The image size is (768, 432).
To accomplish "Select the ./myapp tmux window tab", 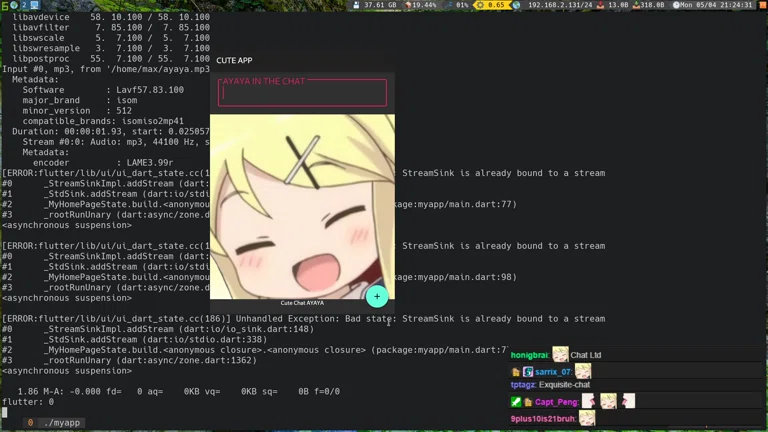I will point(54,423).
